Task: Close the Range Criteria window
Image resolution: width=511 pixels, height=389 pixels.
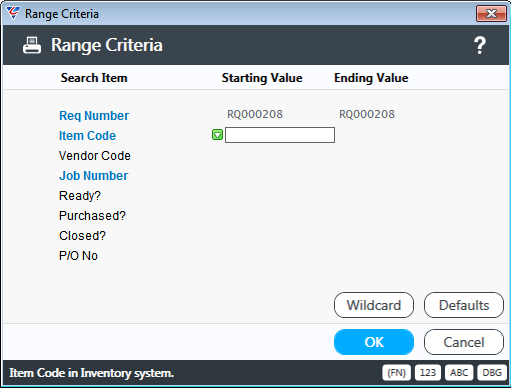Action: [x=491, y=14]
